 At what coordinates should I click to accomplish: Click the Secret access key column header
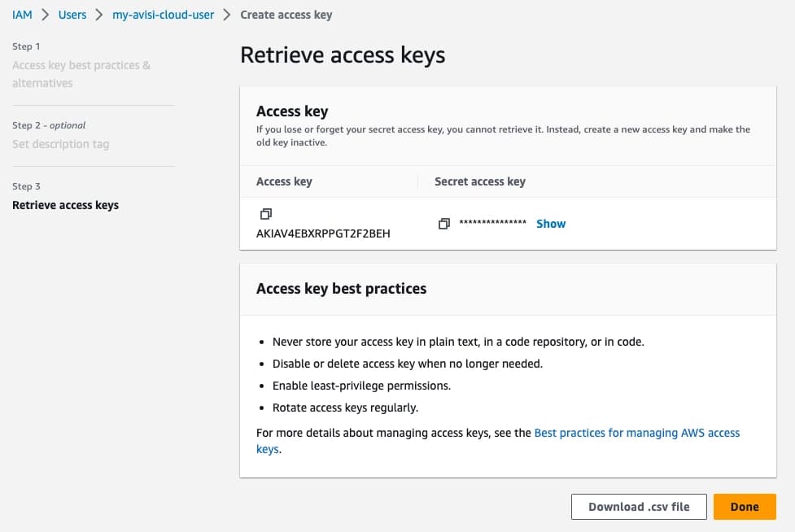pyautogui.click(x=479, y=181)
